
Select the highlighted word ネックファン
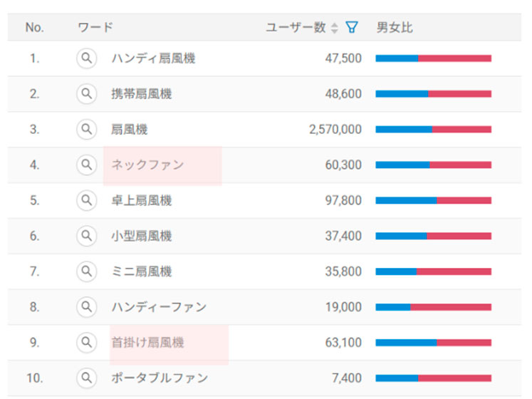click(x=147, y=165)
